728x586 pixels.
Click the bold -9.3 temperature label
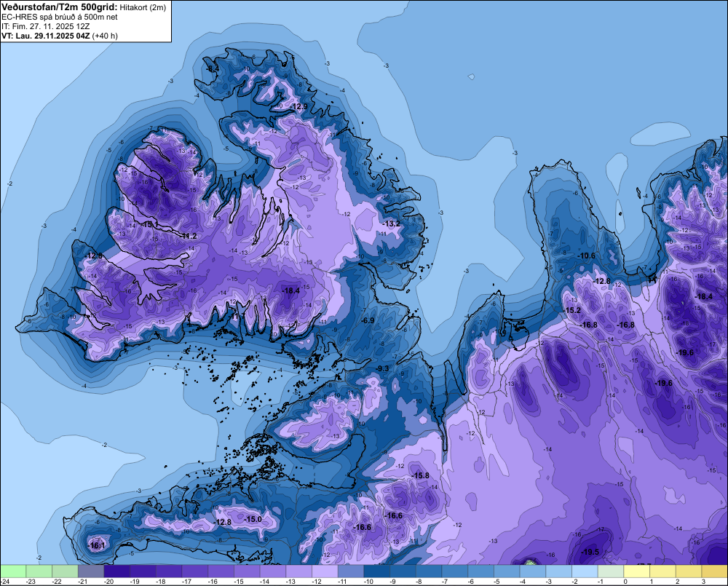pyautogui.click(x=382, y=368)
